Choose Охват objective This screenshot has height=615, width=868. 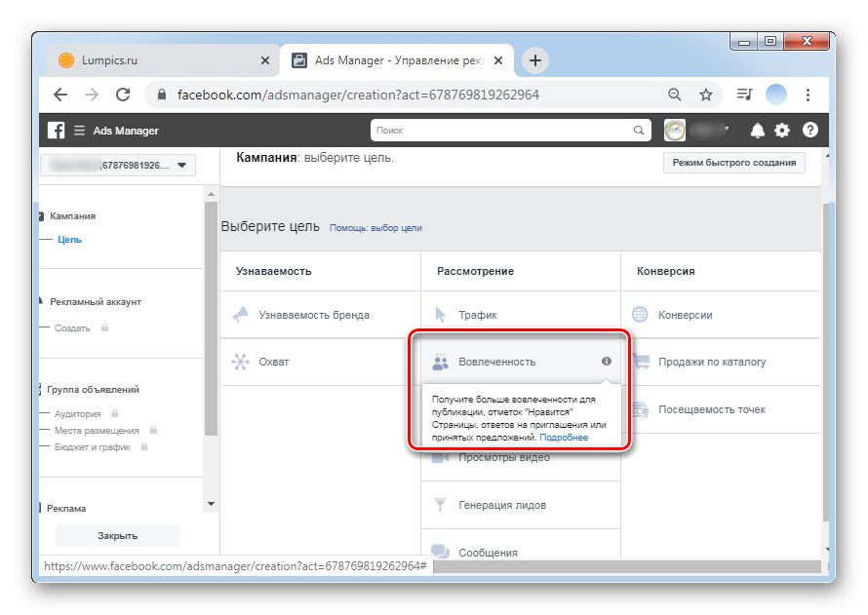pos(321,362)
